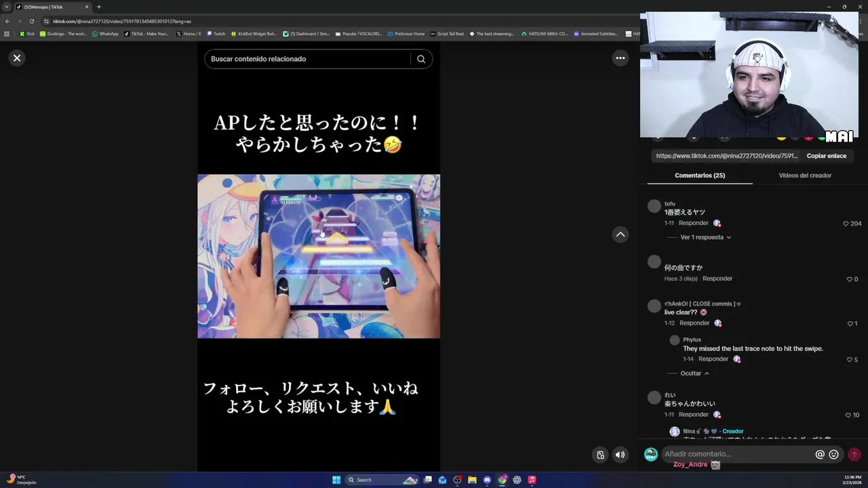
Task: Open the Windows Start menu
Action: [336, 480]
